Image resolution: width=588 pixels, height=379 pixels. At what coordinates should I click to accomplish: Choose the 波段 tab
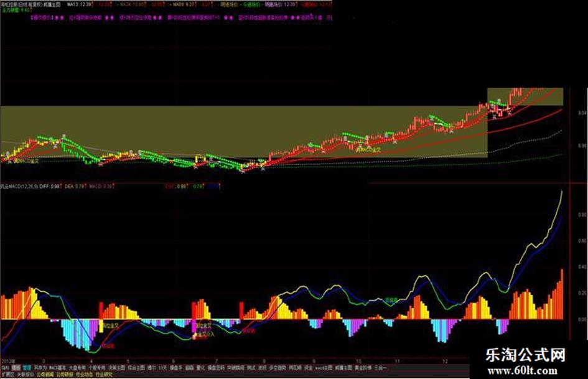[x=262, y=368]
